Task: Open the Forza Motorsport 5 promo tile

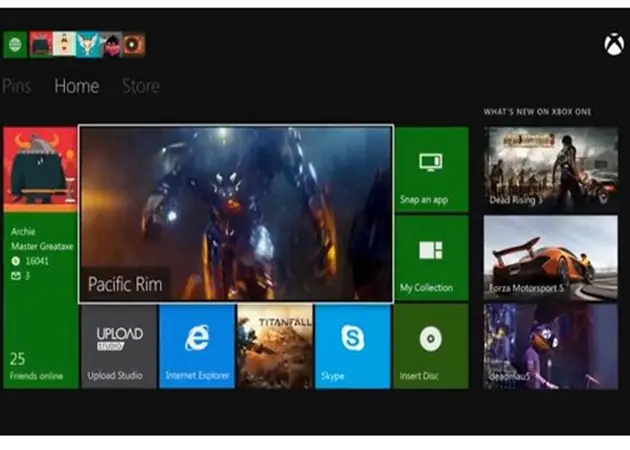Action: point(550,258)
